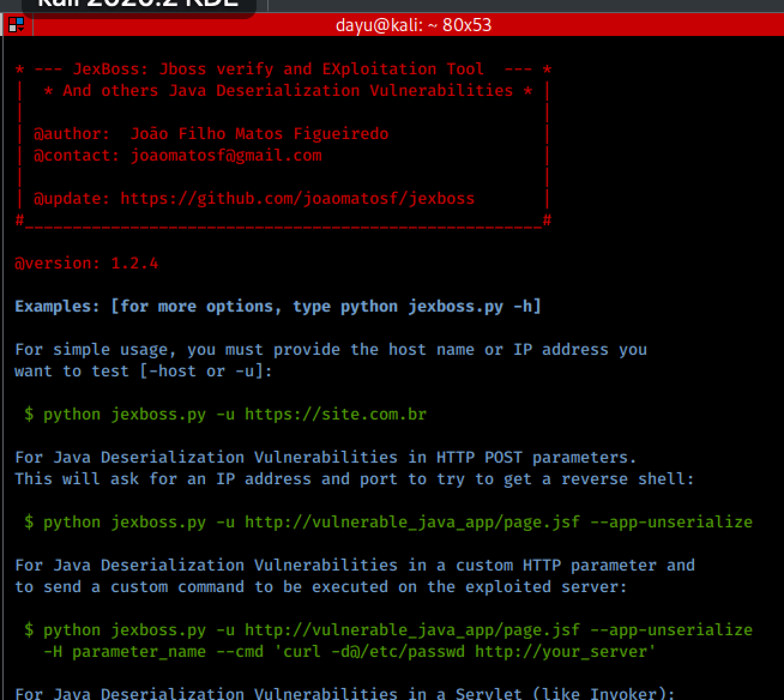The image size is (784, 700).
Task: Open the URL https://github.com/joaomatosf/jexboss
Action: click(297, 198)
